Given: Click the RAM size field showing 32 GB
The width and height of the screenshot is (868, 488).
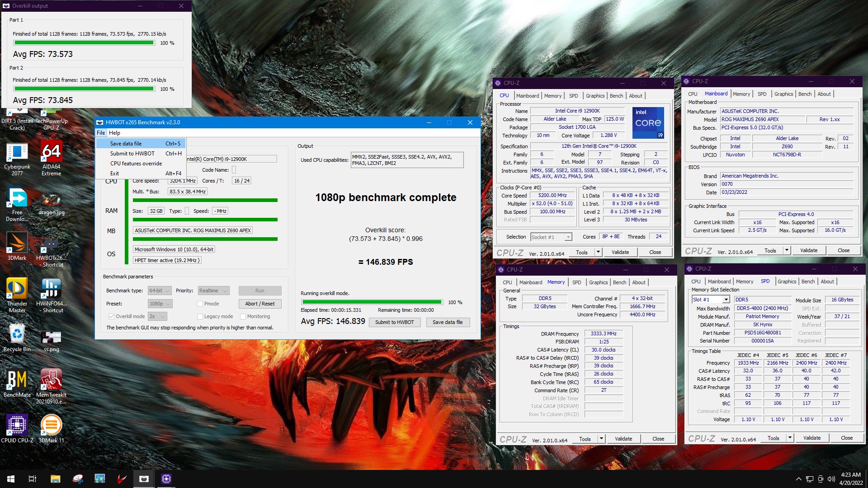Looking at the screenshot, I should pyautogui.click(x=156, y=211).
